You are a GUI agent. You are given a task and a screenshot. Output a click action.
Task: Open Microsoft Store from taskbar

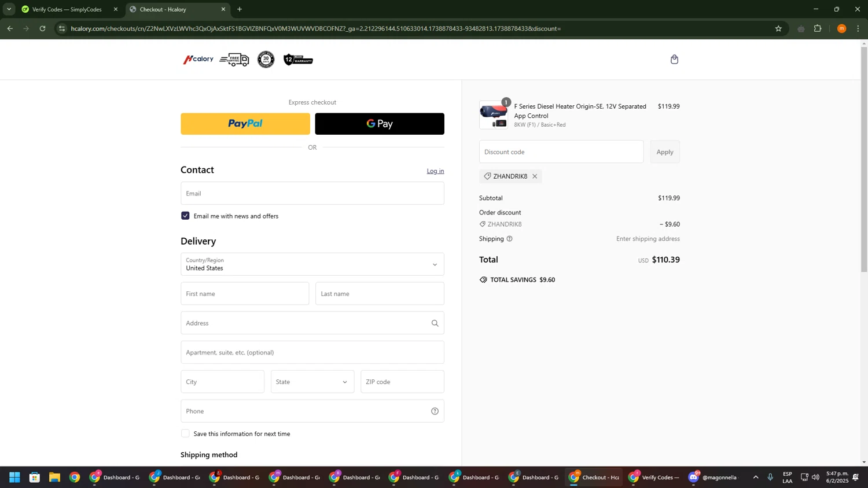click(x=35, y=478)
